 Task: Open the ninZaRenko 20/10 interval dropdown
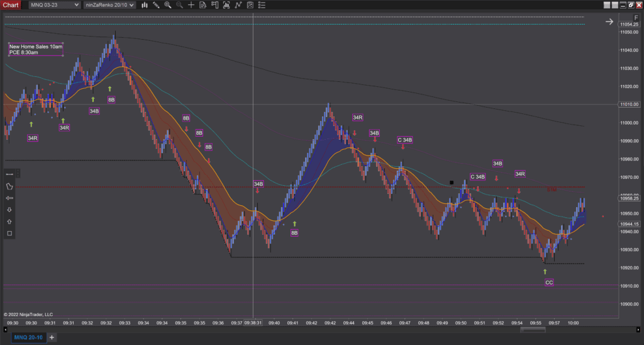click(110, 5)
